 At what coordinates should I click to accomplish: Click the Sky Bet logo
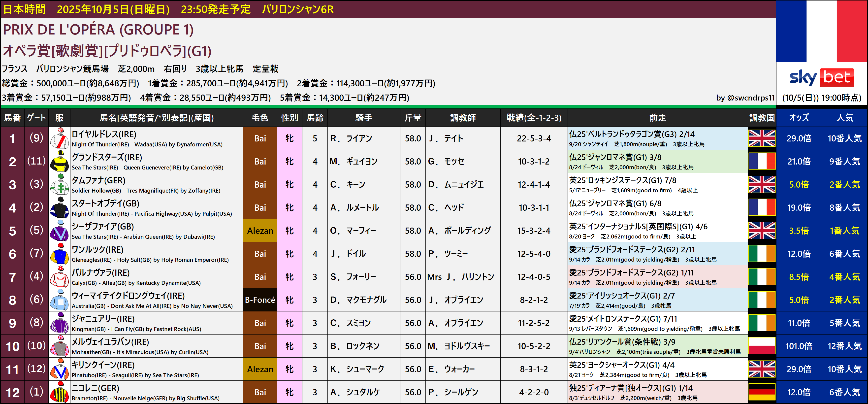[822, 77]
